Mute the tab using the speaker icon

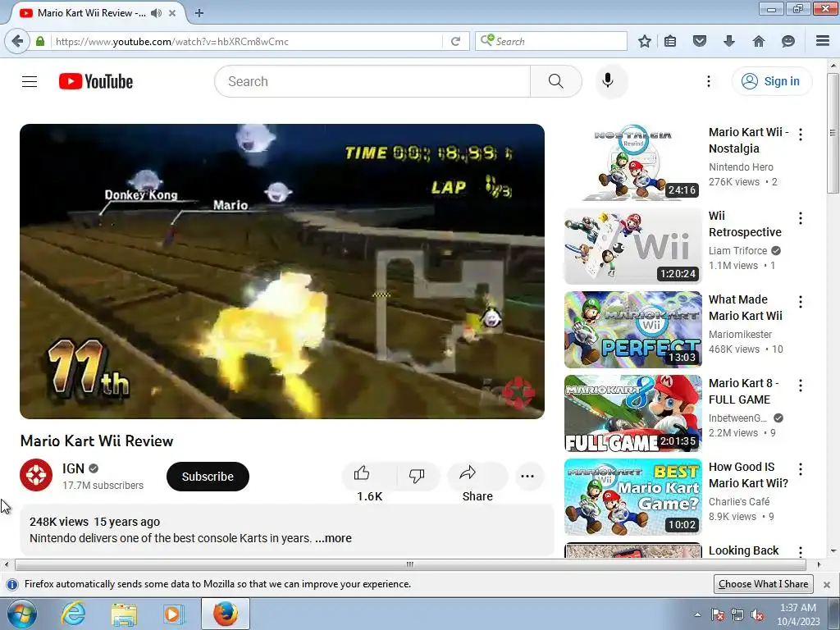click(156, 13)
